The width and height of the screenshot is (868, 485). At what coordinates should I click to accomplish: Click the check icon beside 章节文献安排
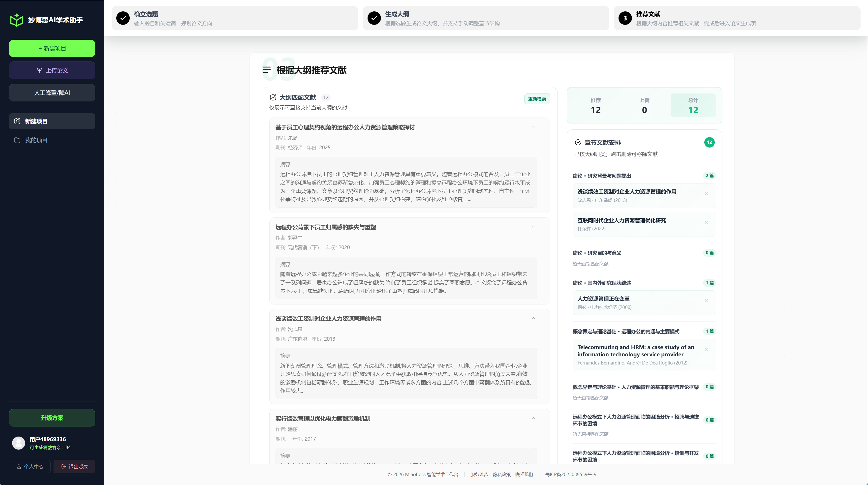tap(578, 143)
